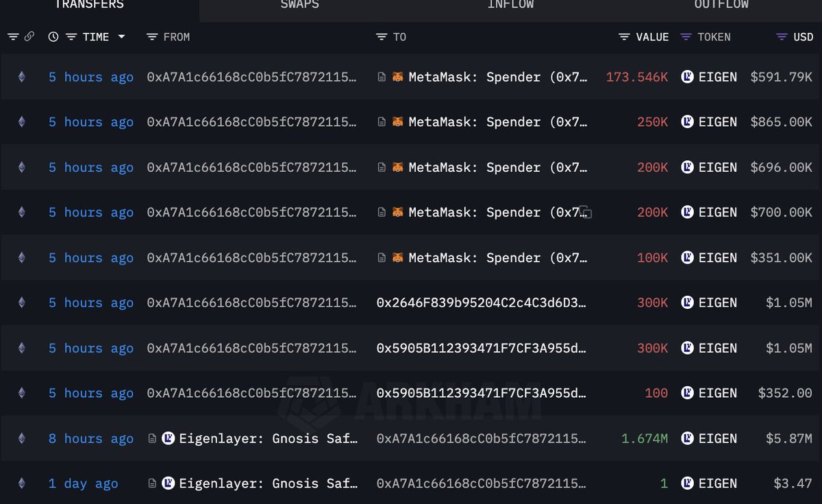Open '1 day ago' transaction time link
822x504 pixels.
(x=83, y=484)
